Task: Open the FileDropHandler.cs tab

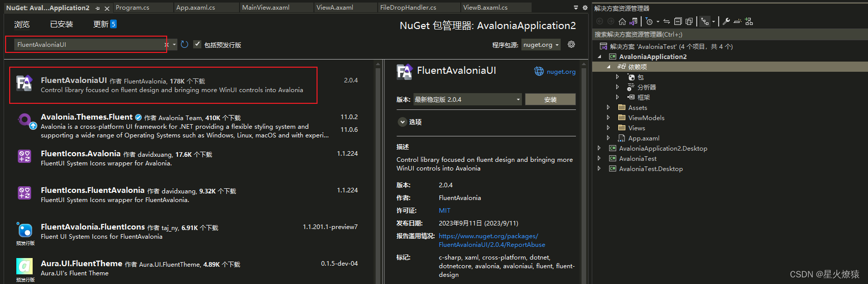Action: (419, 8)
